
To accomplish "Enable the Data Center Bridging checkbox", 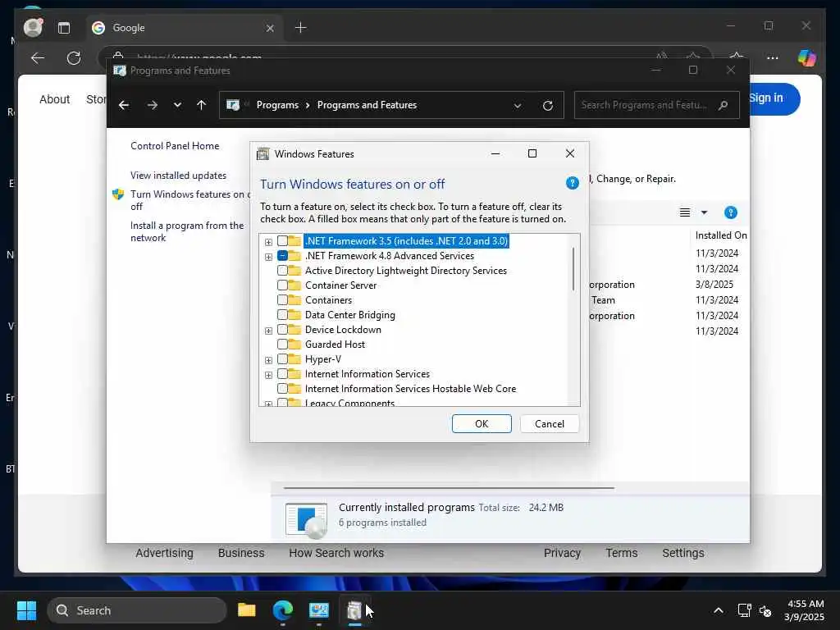I will pos(282,314).
